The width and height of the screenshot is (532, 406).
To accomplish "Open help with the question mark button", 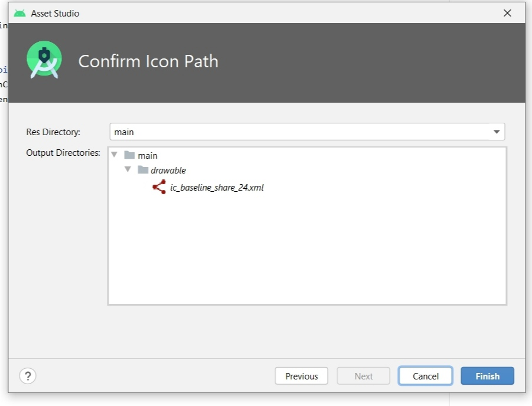I will pos(28,375).
